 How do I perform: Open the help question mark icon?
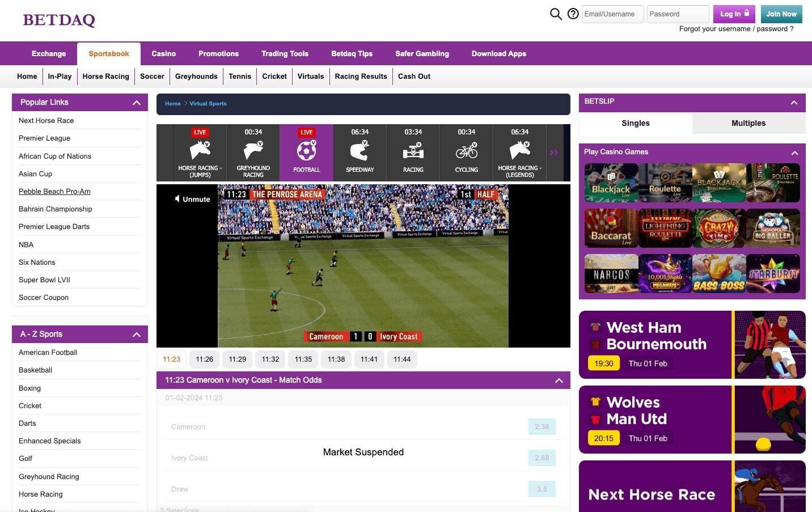pos(573,14)
